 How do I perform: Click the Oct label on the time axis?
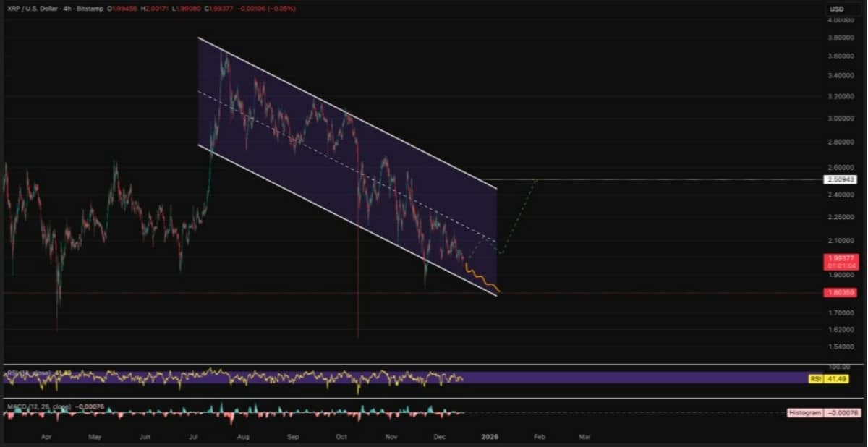[x=342, y=437]
